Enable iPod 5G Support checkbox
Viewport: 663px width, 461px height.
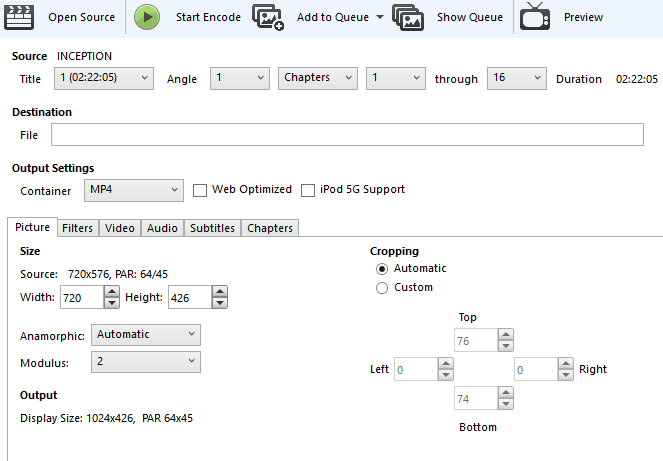click(308, 190)
